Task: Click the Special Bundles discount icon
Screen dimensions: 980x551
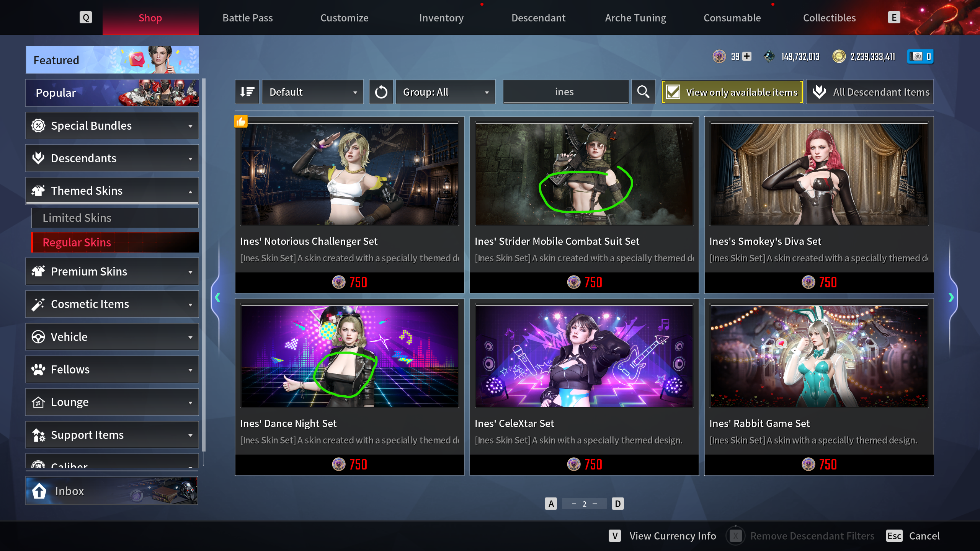Action: [x=38, y=126]
